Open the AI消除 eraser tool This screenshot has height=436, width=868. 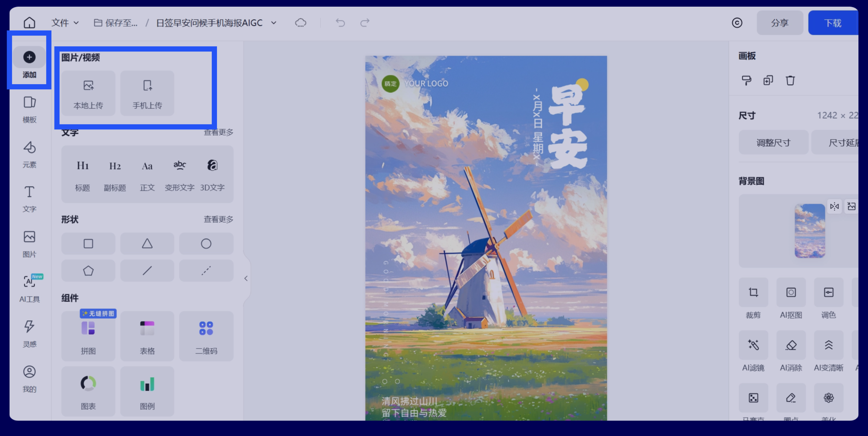click(x=791, y=352)
